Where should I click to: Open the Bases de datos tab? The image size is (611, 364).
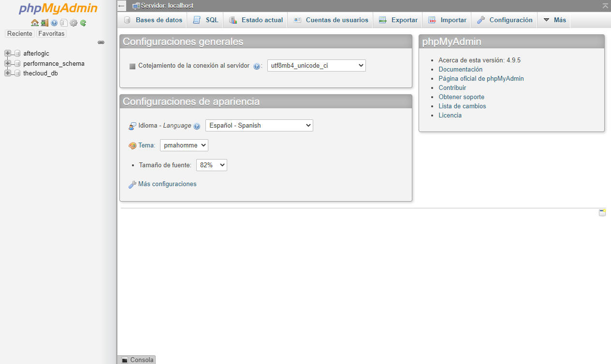pyautogui.click(x=153, y=20)
